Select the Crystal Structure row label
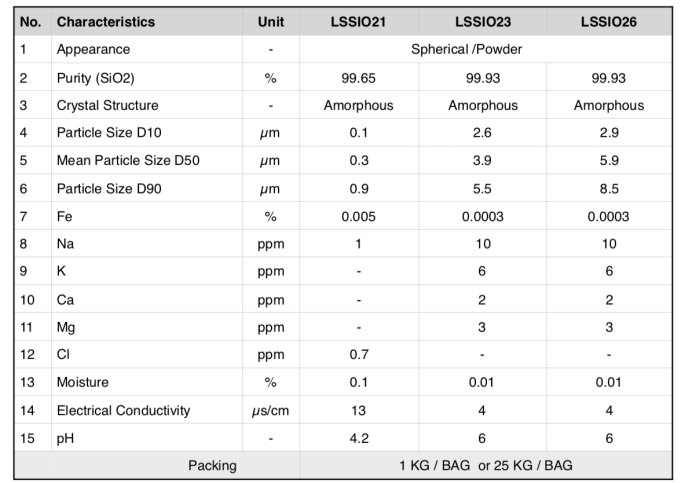The height and width of the screenshot is (483, 681). point(107,105)
